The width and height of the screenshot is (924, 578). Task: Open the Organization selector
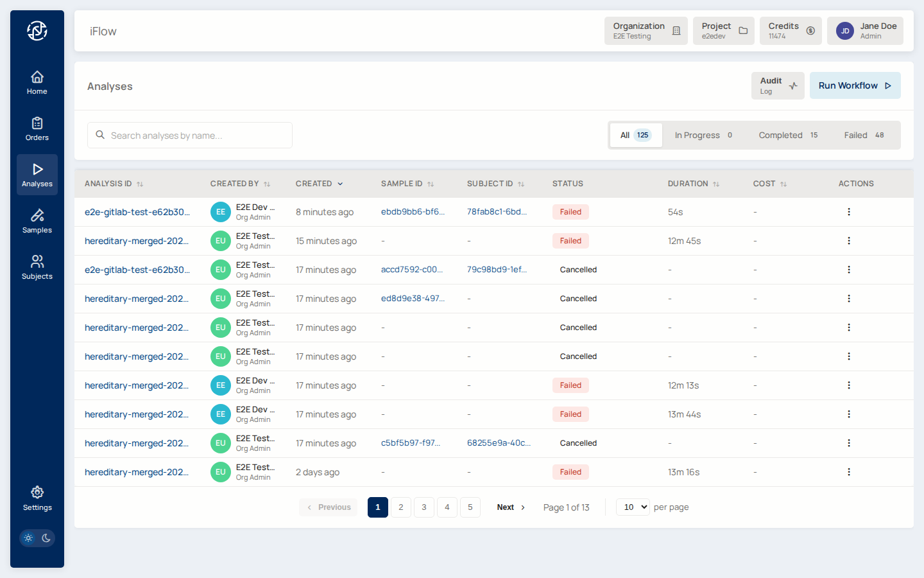tap(646, 31)
